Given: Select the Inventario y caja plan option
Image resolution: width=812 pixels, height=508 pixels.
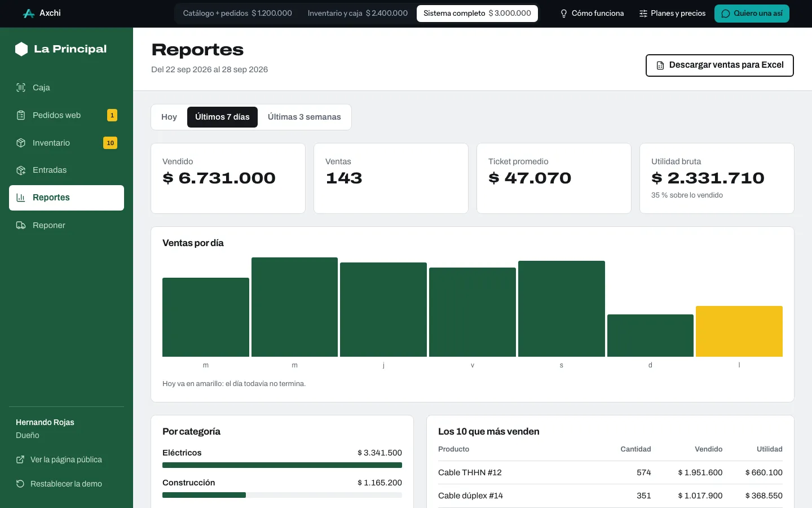Looking at the screenshot, I should coord(358,14).
